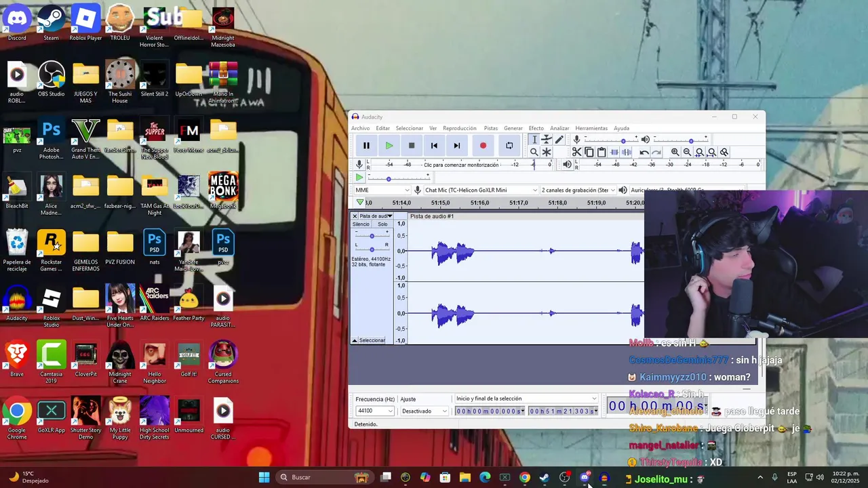Close the audio track with X
868x488 pixels.
click(x=355, y=216)
